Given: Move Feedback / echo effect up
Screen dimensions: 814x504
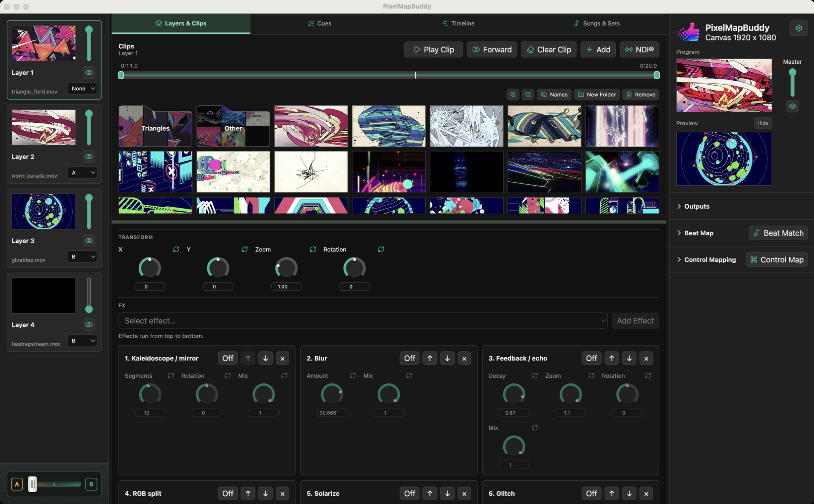Looking at the screenshot, I should pos(612,358).
